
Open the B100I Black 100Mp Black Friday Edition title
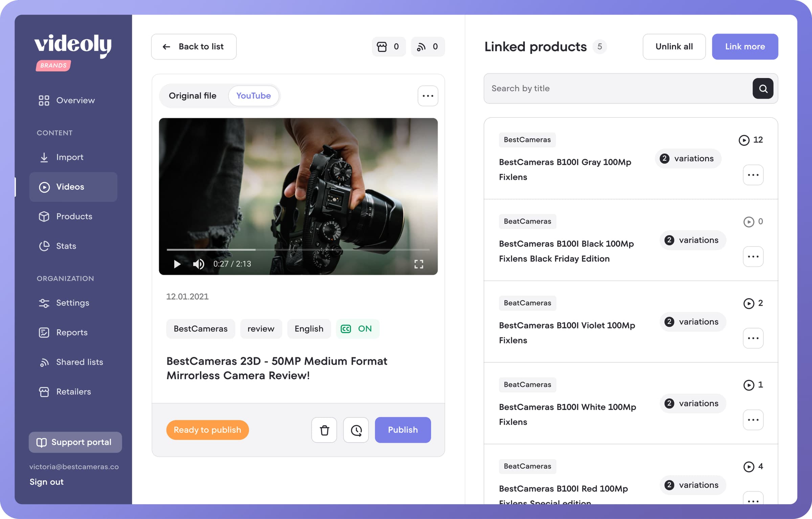tap(566, 251)
